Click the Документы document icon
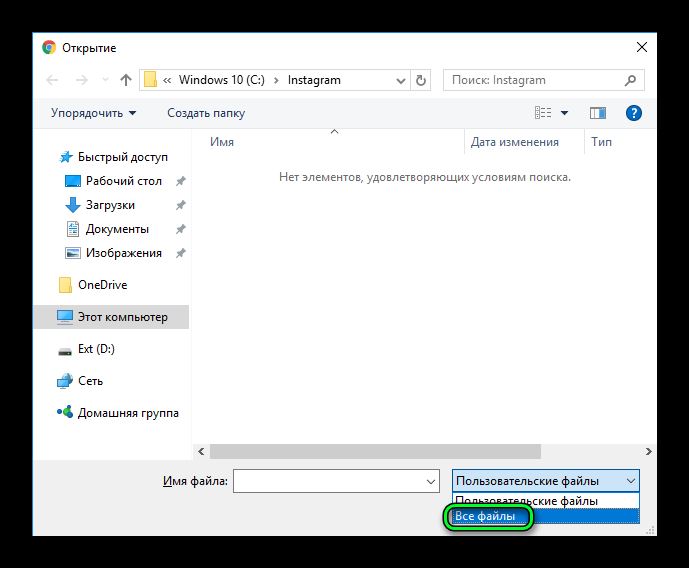 [x=73, y=229]
